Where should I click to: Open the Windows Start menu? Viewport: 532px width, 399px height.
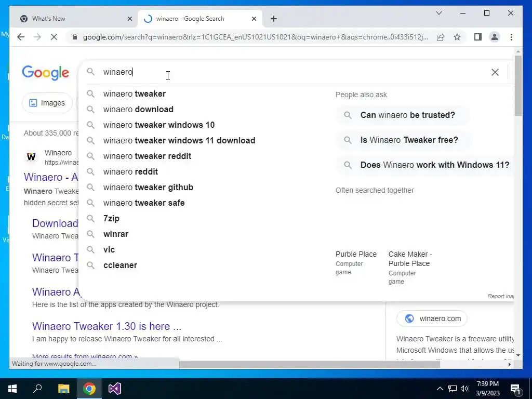(12, 389)
